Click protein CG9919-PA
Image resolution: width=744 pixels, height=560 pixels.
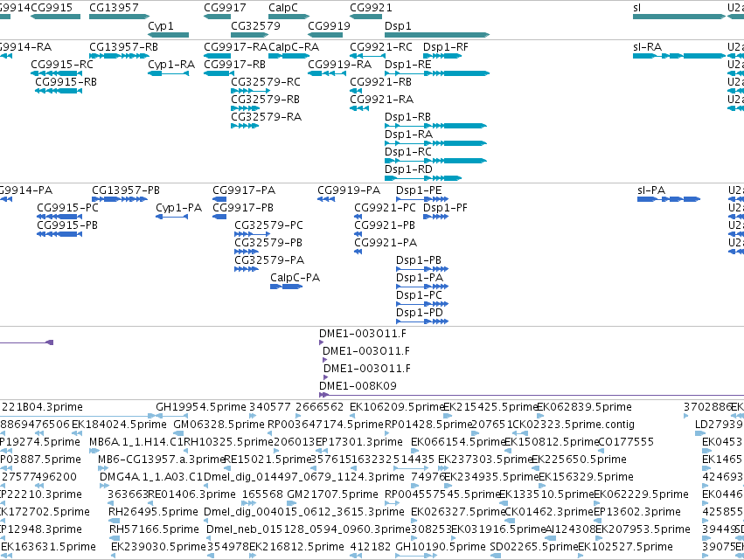pos(326,199)
